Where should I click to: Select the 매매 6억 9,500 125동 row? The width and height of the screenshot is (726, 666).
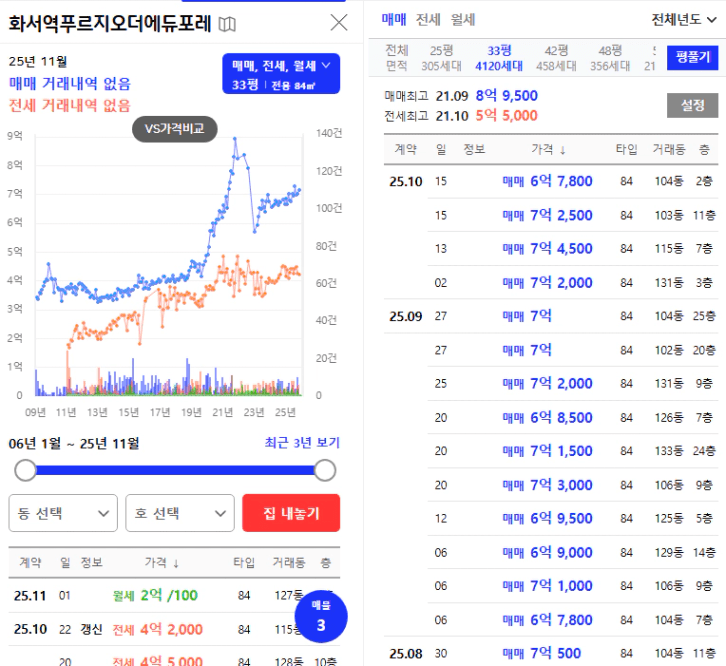click(573, 518)
